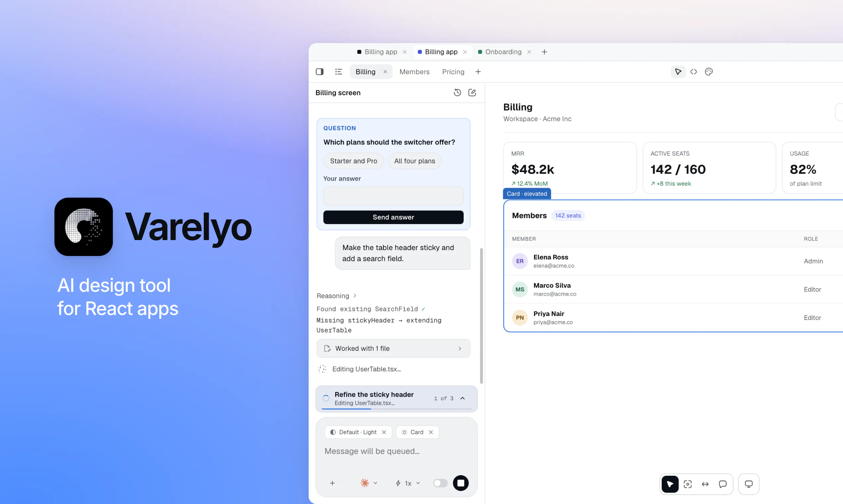843x504 pixels.
Task: Click the orange model asterisk icon
Action: 364,483
